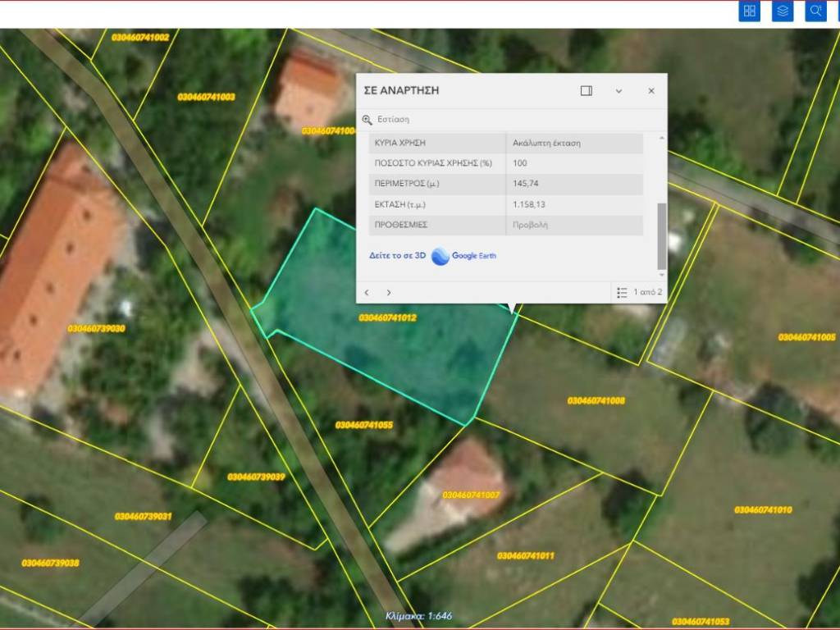The width and height of the screenshot is (840, 630).
Task: Click parcel label 030460739030
Action: point(96,329)
